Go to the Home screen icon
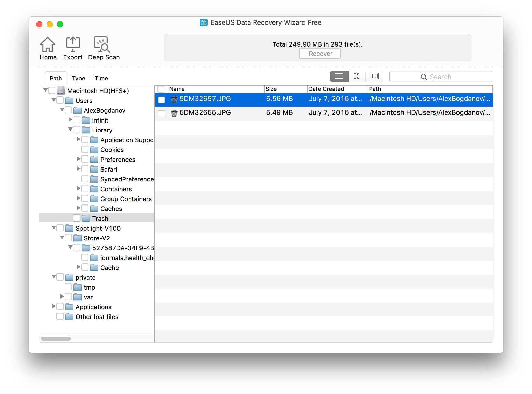Viewport: 532px width, 394px height. pos(48,44)
